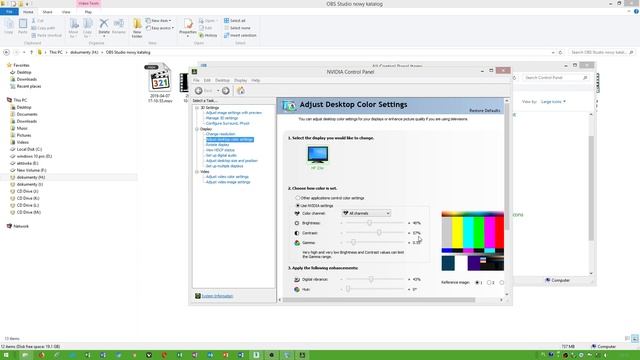This screenshot has height=360, width=640.
Task: Click the Search Control Panel field
Action: click(x=556, y=78)
